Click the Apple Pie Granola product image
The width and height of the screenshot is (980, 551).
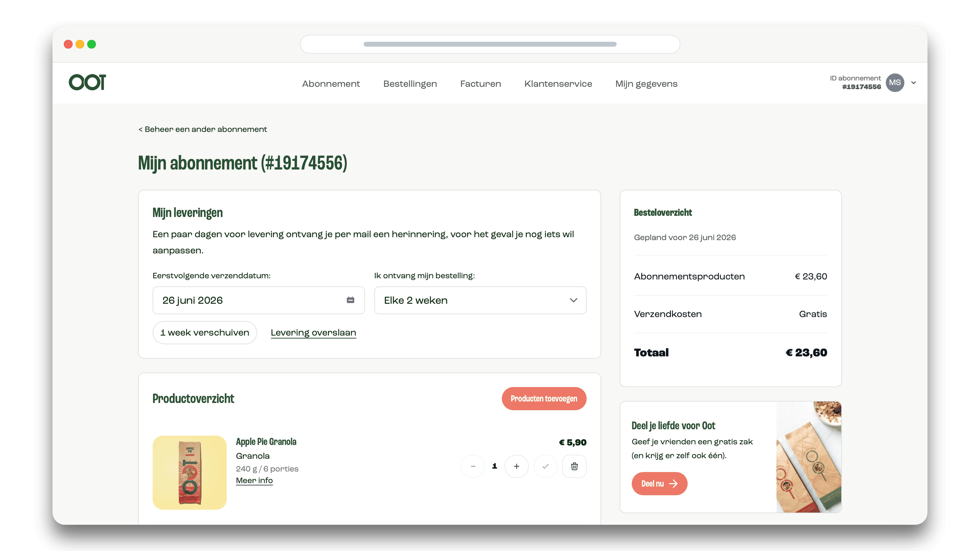[190, 472]
